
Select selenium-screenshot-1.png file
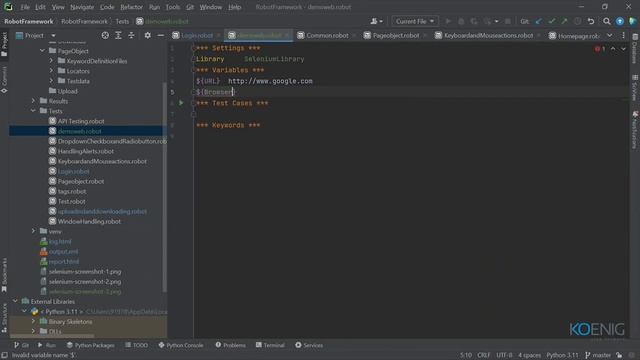tap(84, 271)
